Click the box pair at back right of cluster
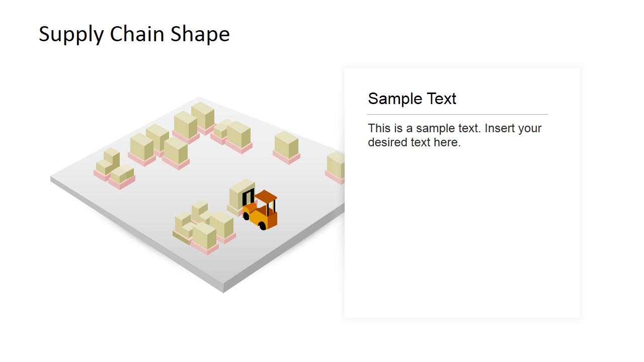644x362 pixels. (x=233, y=135)
